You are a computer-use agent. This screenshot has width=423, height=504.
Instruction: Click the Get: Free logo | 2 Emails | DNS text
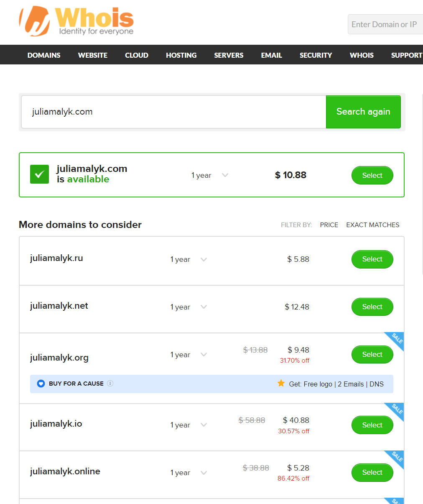(336, 384)
